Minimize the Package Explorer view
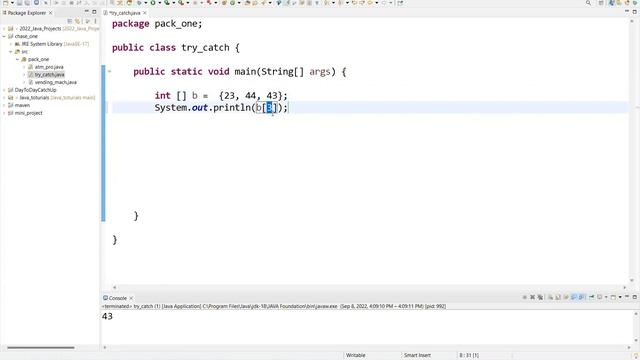 (x=87, y=11)
